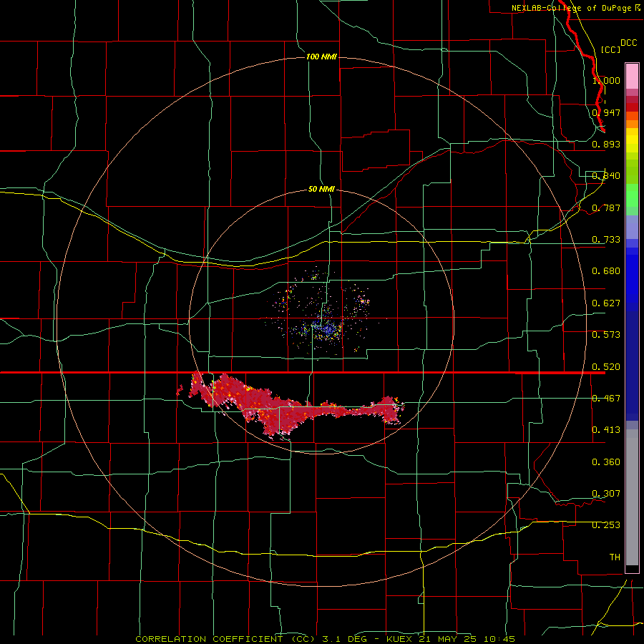Click the 0.413 legend value
This screenshot has width=644, height=644.
coord(606,430)
